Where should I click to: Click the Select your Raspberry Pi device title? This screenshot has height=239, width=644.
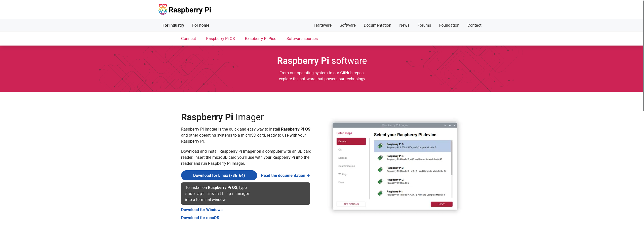405,135
